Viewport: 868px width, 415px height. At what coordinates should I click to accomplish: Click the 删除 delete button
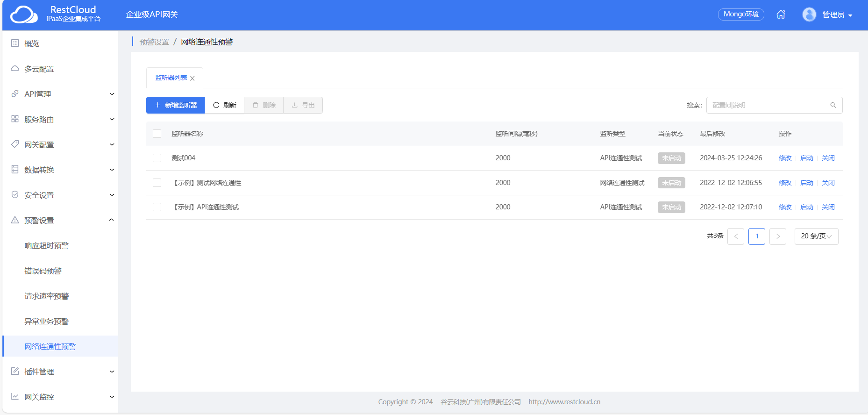point(264,105)
